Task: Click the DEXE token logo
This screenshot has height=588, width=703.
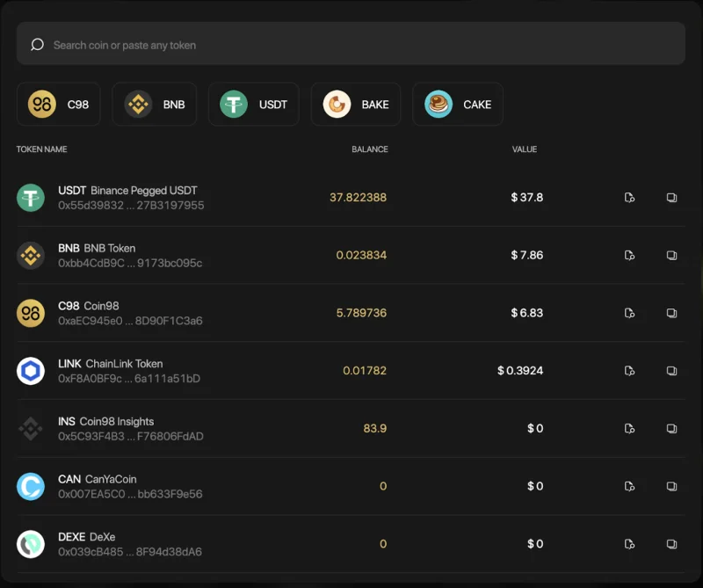Action: (31, 544)
